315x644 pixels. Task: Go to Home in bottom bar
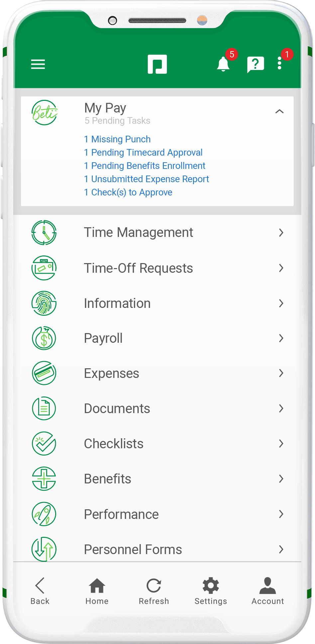97,591
